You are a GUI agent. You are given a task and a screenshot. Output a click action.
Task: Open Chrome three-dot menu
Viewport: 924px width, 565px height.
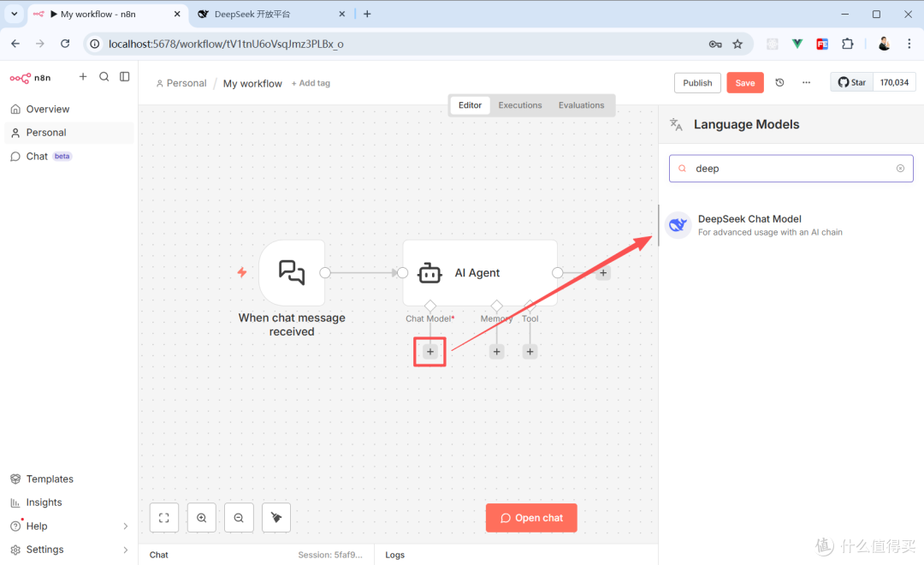pyautogui.click(x=909, y=44)
